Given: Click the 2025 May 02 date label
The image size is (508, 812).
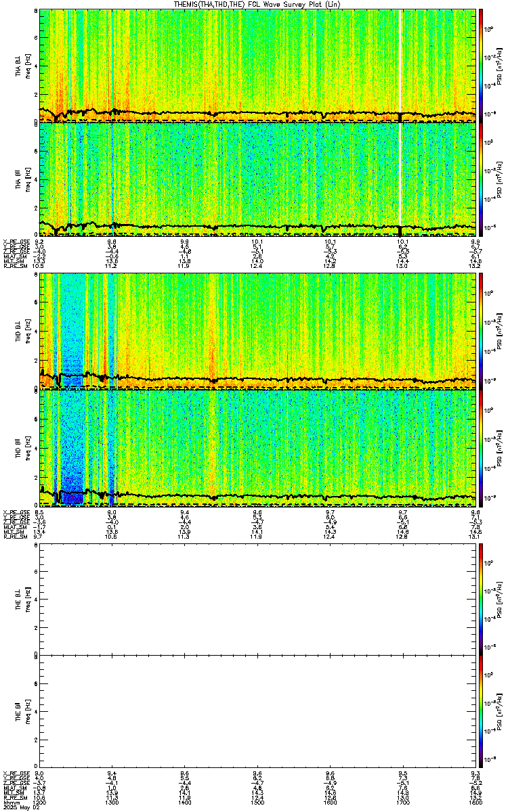Looking at the screenshot, I should (x=19, y=806).
